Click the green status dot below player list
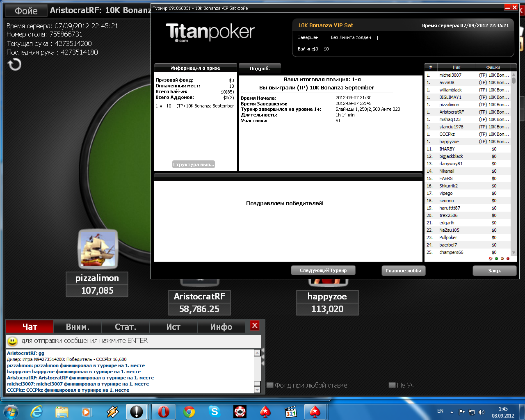 coord(496,259)
